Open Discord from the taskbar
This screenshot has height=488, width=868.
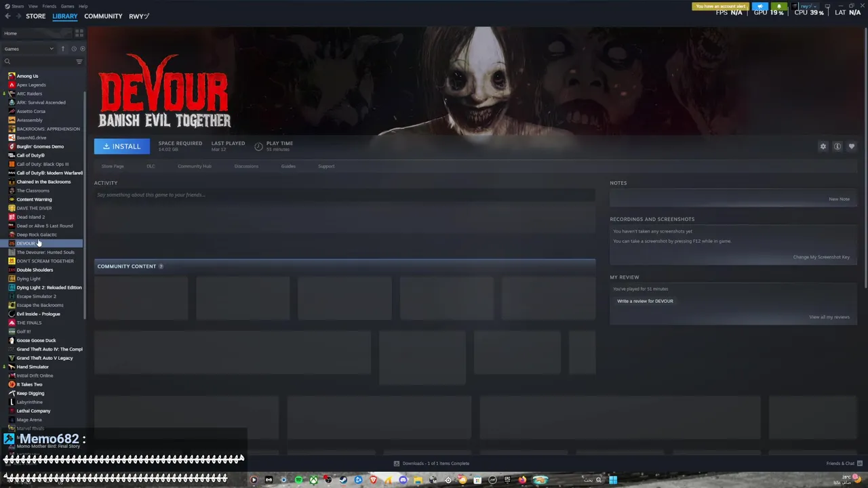click(403, 480)
